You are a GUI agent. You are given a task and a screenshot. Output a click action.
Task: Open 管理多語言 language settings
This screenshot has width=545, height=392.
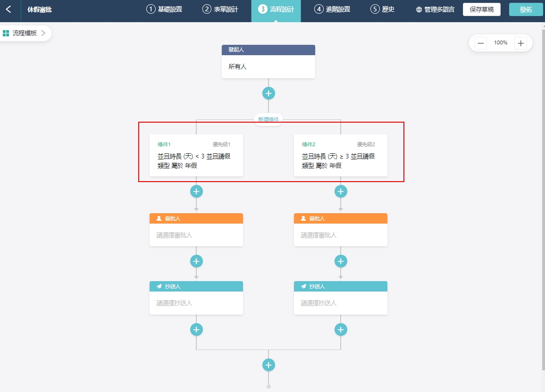pos(435,9)
